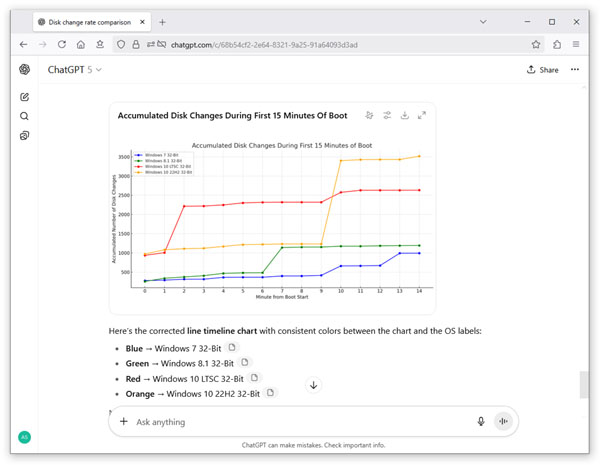Open the list all tabs dropdown
Screen dimensions: 600x465
click(483, 22)
